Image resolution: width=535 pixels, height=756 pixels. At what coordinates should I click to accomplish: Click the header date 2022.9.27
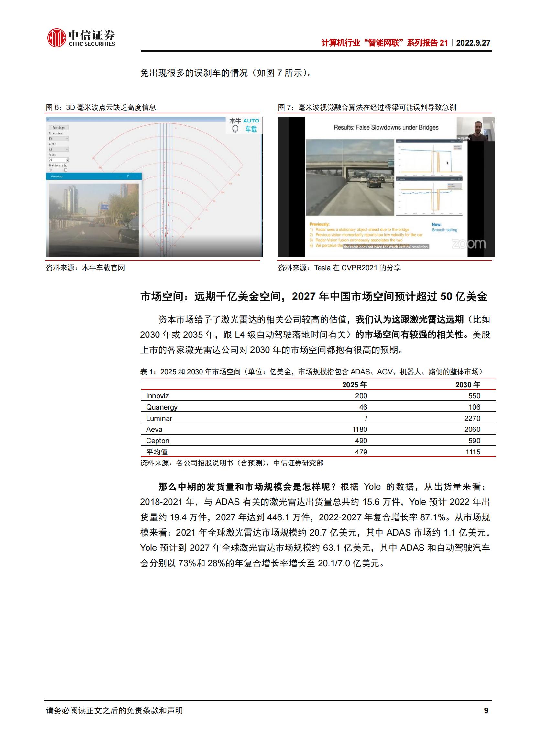point(474,43)
